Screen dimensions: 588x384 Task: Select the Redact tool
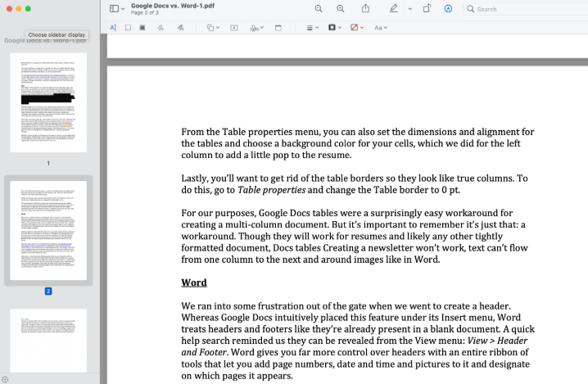142,28
